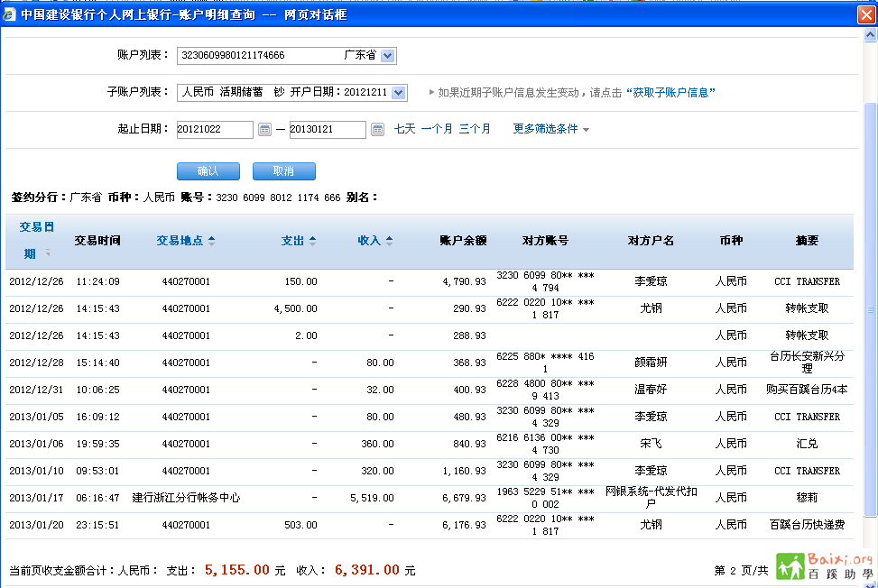Select the 七天 seven-day range link
Image resolution: width=878 pixels, height=588 pixels.
405,129
